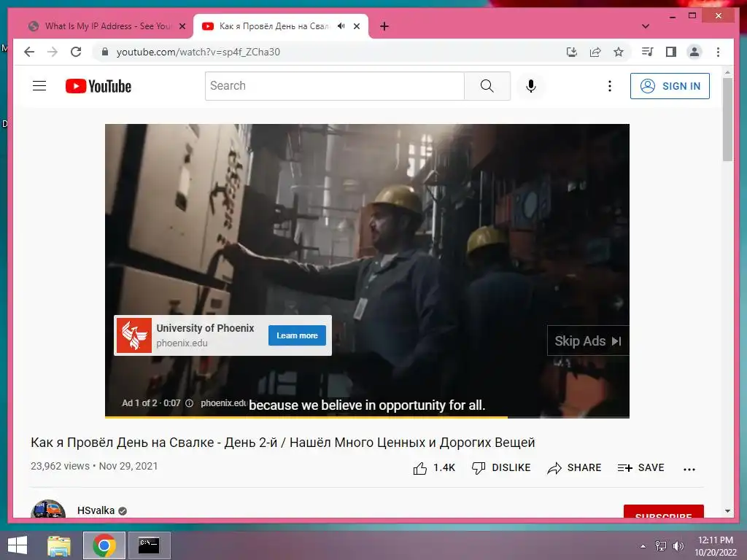Image resolution: width=747 pixels, height=560 pixels.
Task: Open the volume tray icon
Action: click(x=678, y=546)
